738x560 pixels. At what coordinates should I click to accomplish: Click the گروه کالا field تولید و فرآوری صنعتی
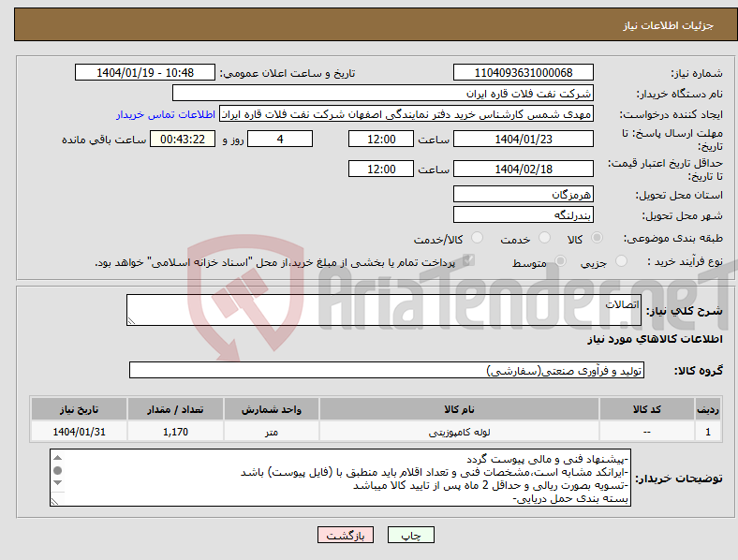(x=387, y=370)
